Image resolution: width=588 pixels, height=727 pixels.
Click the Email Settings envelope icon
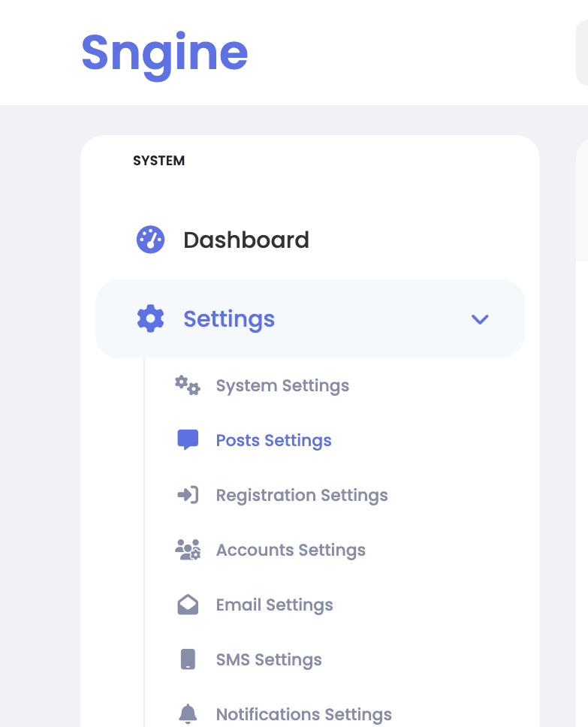click(188, 605)
